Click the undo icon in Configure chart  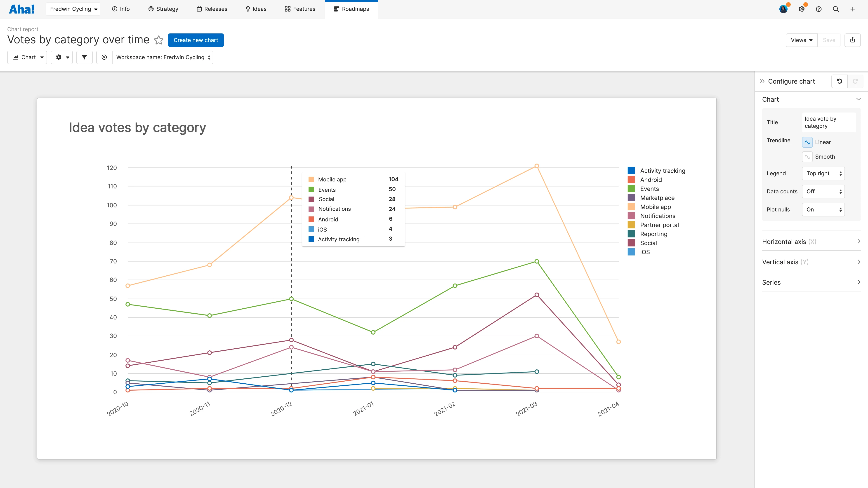(x=839, y=81)
